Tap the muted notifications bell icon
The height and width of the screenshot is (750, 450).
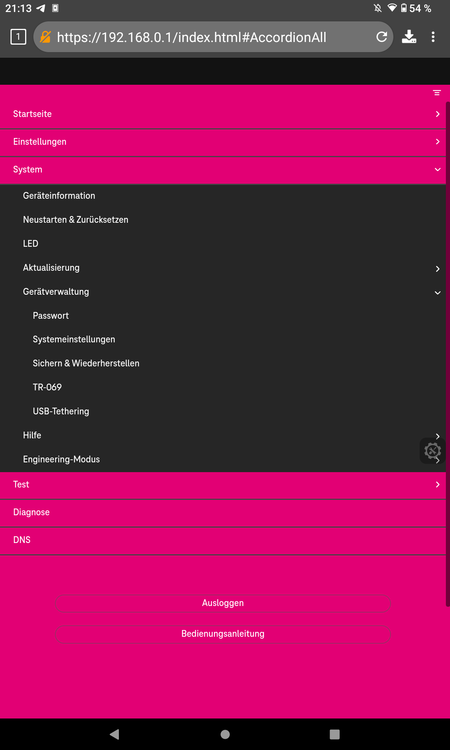pos(378,8)
